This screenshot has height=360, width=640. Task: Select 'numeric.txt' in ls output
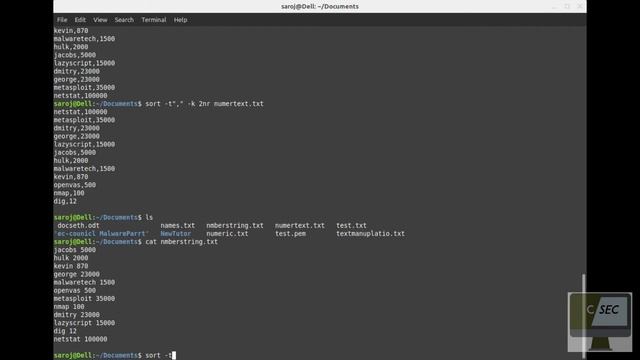(227, 233)
